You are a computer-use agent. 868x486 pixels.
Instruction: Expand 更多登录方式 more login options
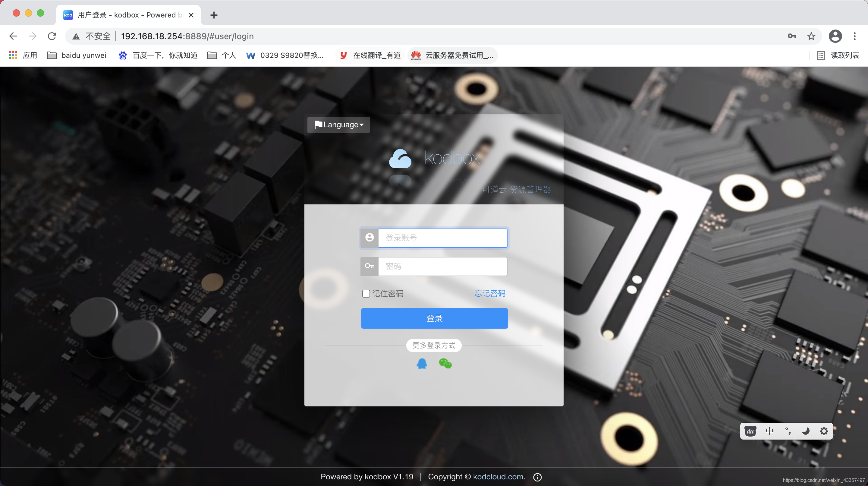434,345
